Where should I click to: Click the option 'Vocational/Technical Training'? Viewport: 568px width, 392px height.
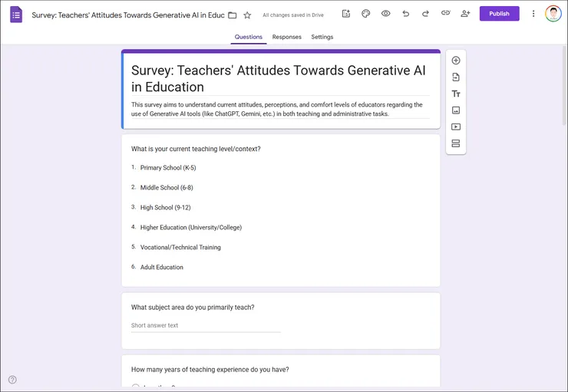point(180,247)
